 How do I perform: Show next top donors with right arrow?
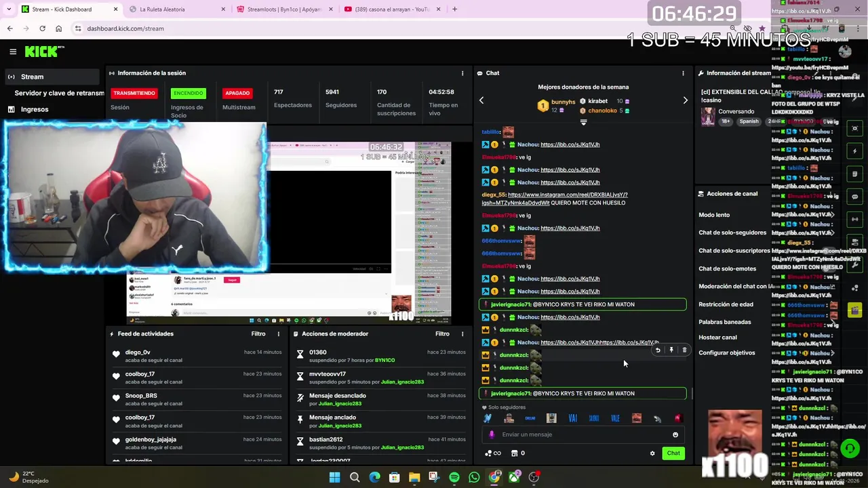click(685, 100)
